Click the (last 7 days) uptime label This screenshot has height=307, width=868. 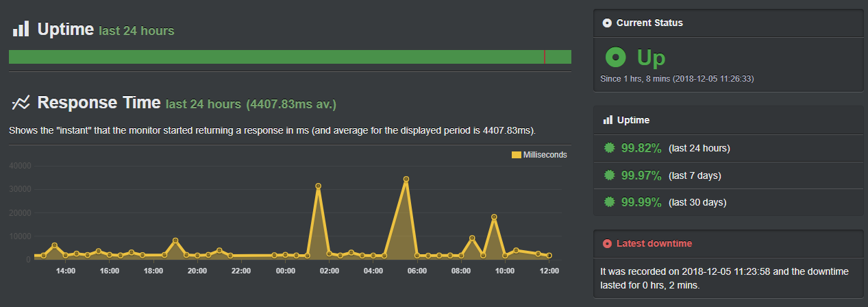[695, 175]
